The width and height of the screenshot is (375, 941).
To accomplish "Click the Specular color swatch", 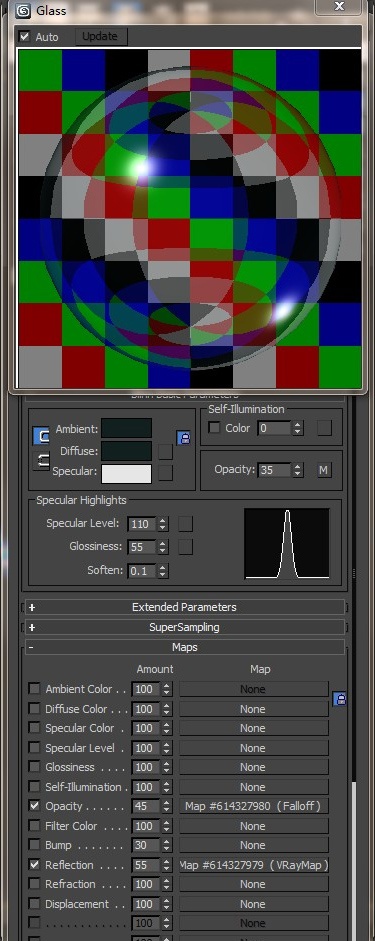I will point(127,474).
